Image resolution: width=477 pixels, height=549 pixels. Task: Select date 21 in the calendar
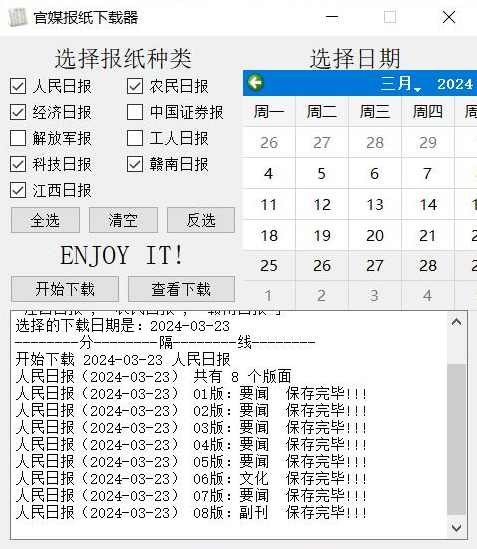click(x=428, y=235)
